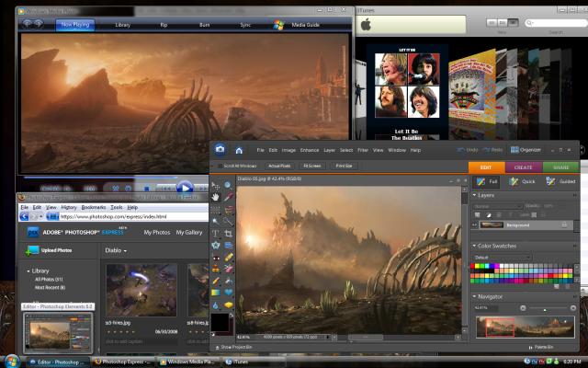Viewport: 588px width, 368px height.
Task: Click the Actual Pixels button
Action: [279, 166]
